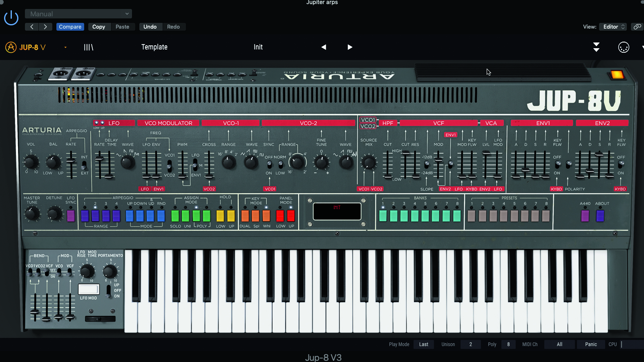Click the Compare button
Viewport: 644px width, 362px height.
tap(70, 27)
